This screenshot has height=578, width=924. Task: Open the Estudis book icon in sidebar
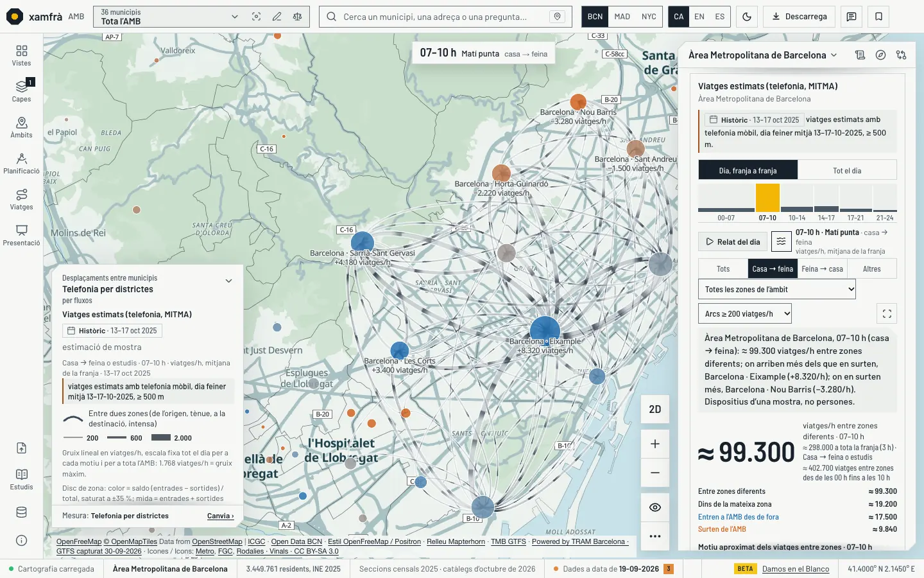(21, 479)
